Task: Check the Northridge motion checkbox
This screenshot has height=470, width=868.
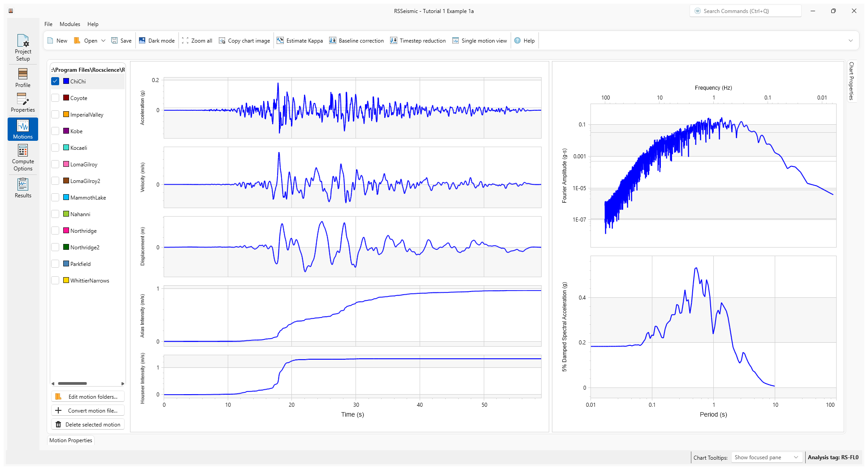Action: pyautogui.click(x=55, y=231)
